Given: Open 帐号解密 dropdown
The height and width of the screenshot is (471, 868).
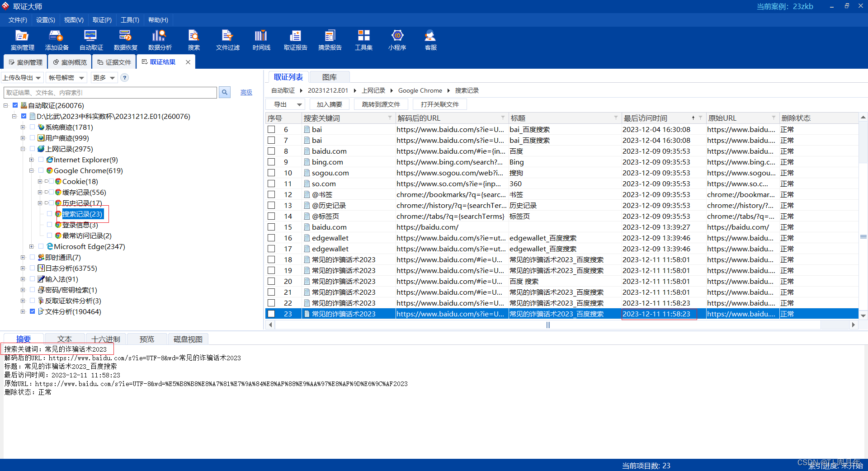Looking at the screenshot, I should 66,78.
